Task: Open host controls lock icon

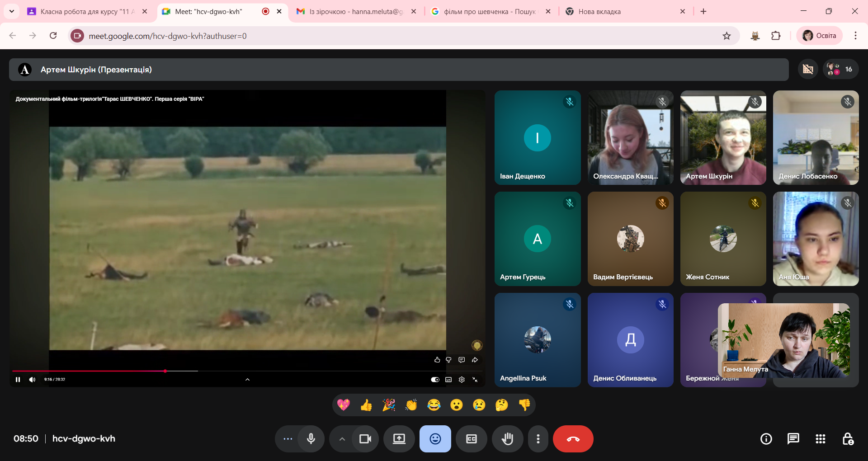Action: point(848,439)
